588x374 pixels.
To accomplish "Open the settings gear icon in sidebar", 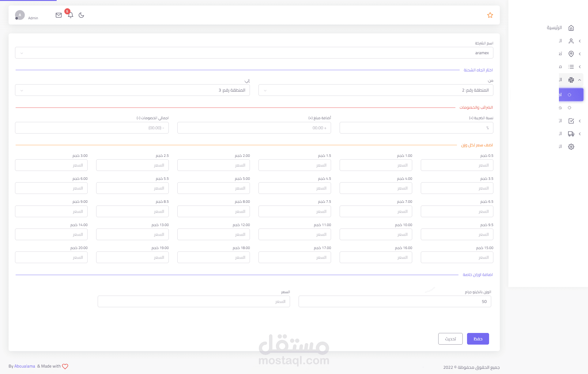I will tap(571, 147).
